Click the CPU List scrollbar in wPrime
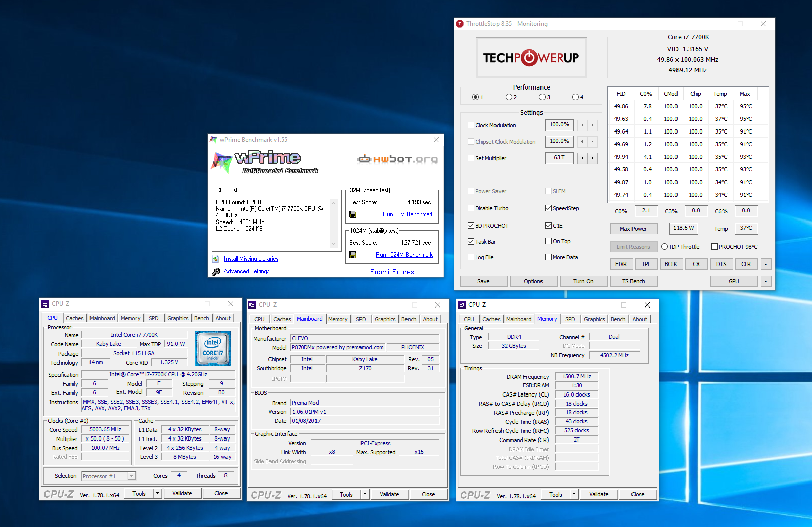This screenshot has height=527, width=812. [333, 223]
